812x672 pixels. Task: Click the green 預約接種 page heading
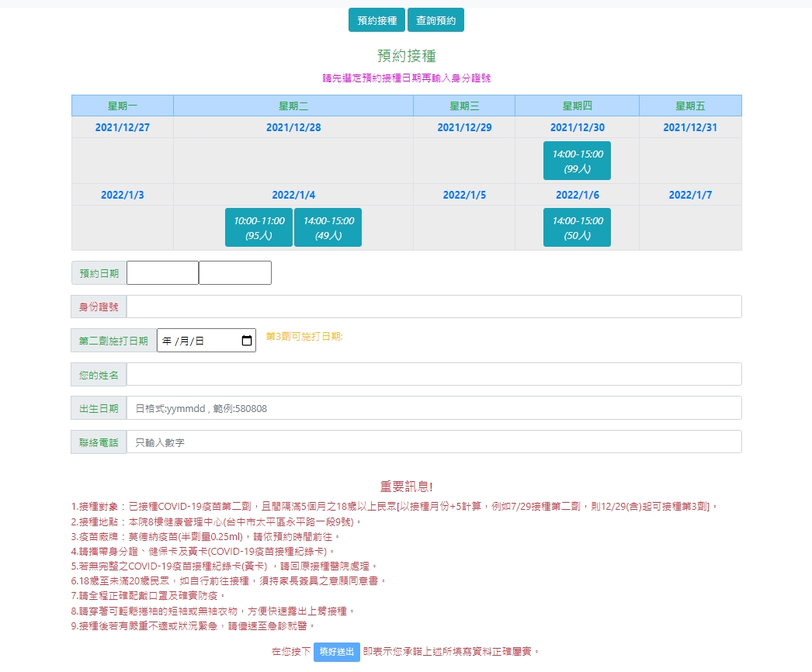406,55
